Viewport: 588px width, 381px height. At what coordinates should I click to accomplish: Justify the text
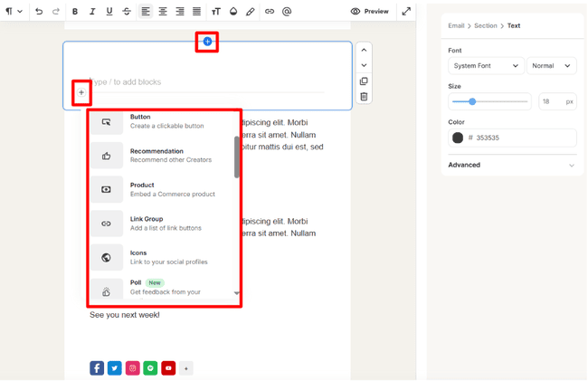click(196, 12)
